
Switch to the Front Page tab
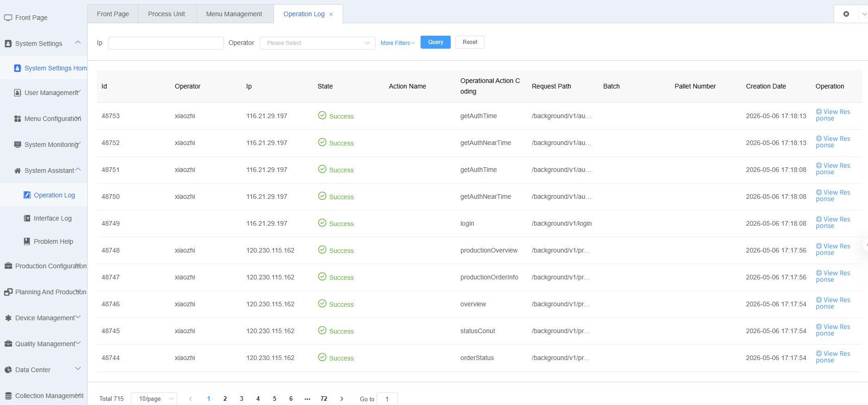pos(113,14)
